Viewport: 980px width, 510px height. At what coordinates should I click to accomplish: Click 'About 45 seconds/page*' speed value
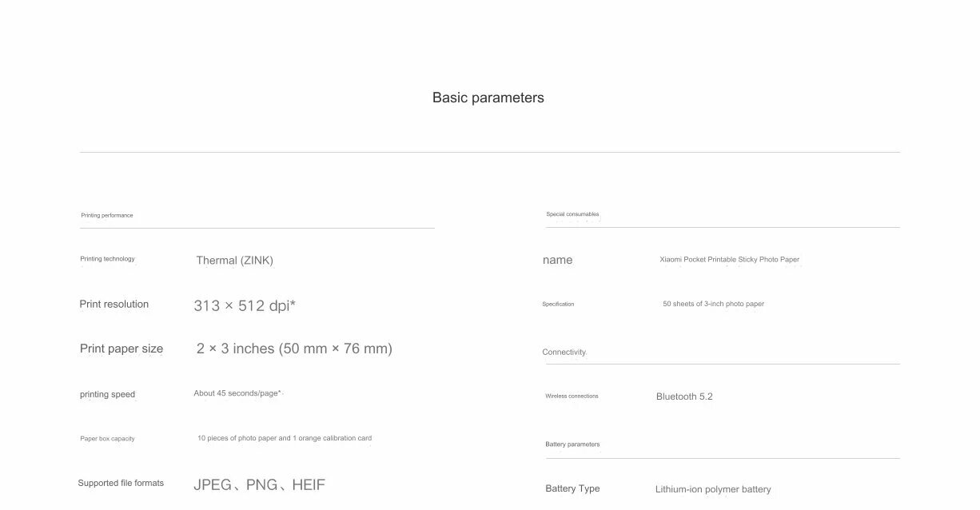(237, 393)
